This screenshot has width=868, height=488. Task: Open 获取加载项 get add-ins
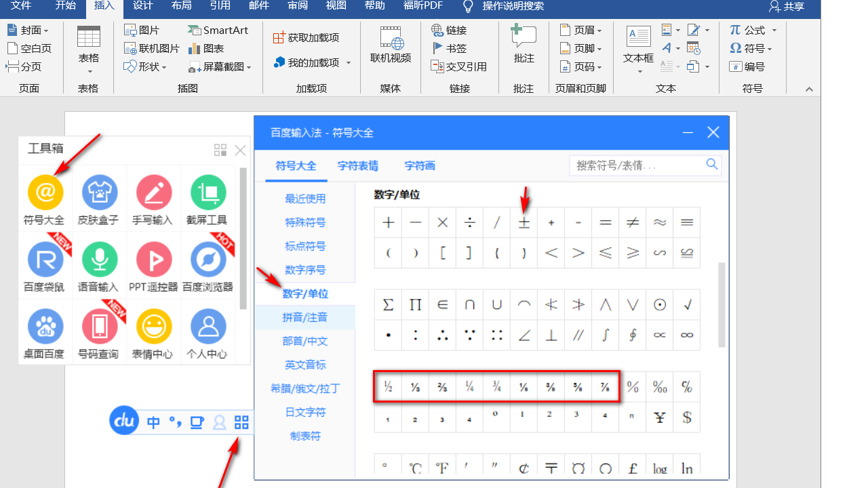[x=306, y=38]
